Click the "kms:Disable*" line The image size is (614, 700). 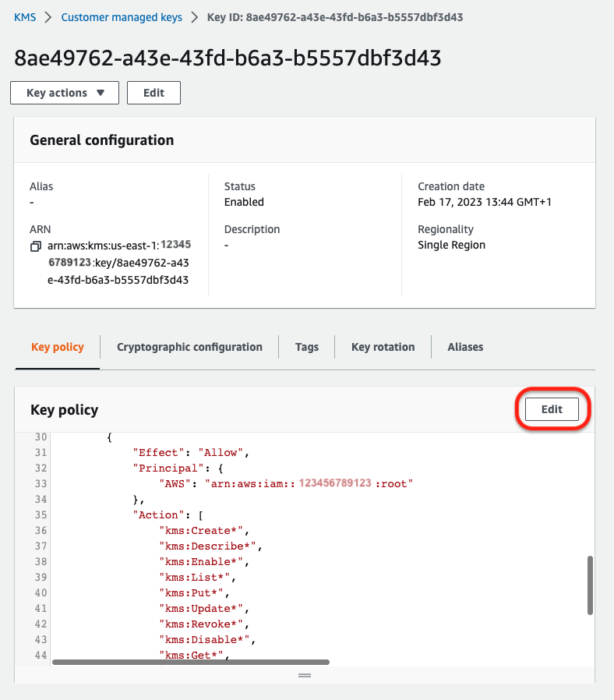pyautogui.click(x=207, y=640)
